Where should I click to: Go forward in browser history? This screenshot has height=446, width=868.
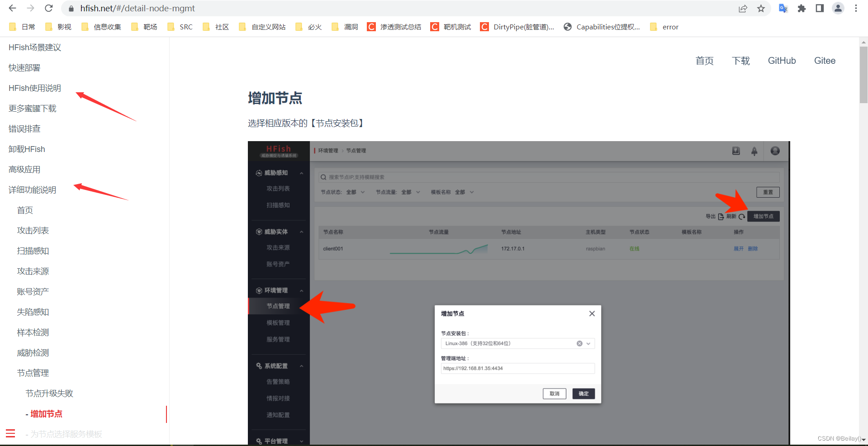[x=30, y=8]
